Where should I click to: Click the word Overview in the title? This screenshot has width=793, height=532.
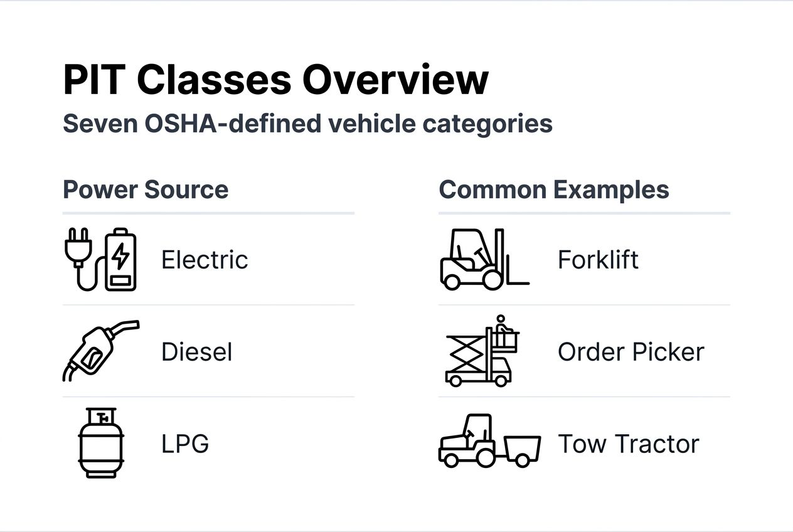395,80
